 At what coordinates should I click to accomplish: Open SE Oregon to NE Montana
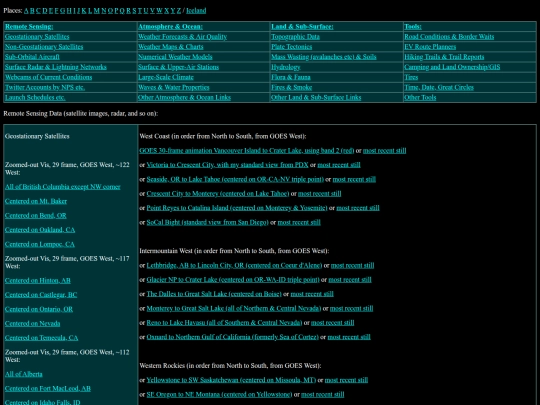pyautogui.click(x=219, y=395)
